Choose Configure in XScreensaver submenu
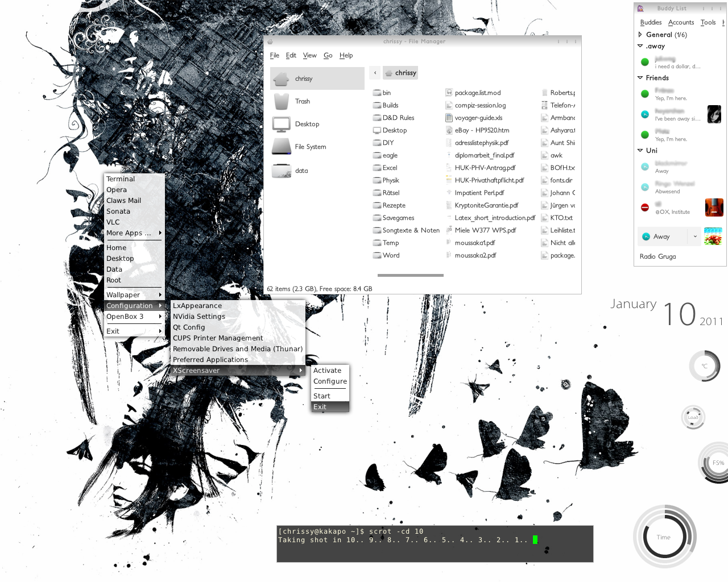Viewport: 728px width, 582px height. point(330,381)
